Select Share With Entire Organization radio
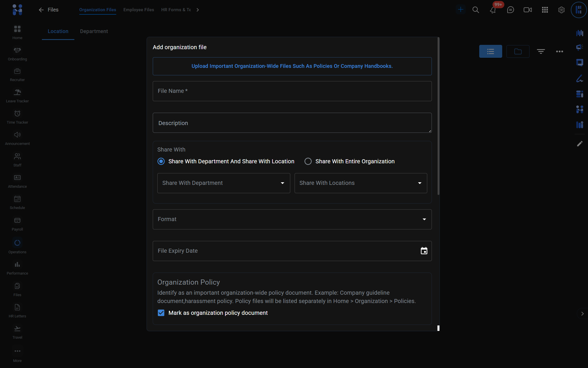 click(308, 161)
